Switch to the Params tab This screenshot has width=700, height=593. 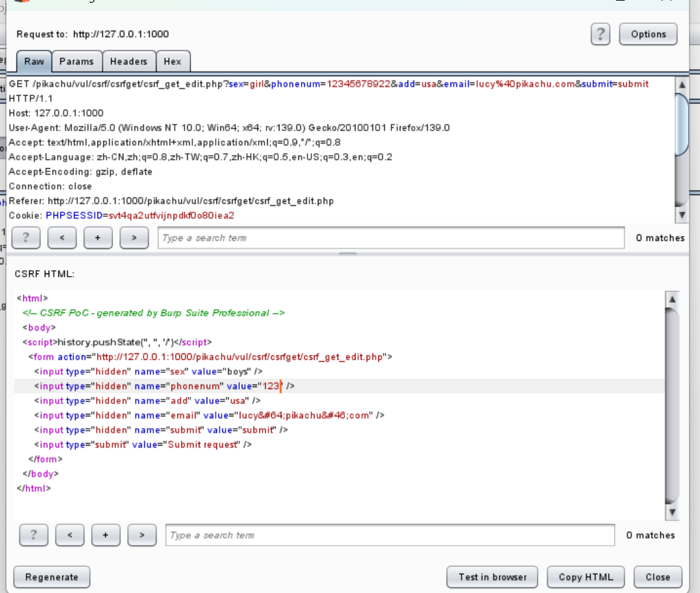pyautogui.click(x=77, y=61)
